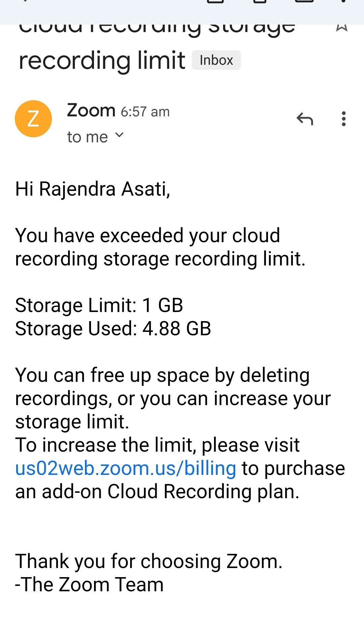Tap the 'Storage Used: 4.88 GB' line
364x624 pixels.
pos(113,329)
